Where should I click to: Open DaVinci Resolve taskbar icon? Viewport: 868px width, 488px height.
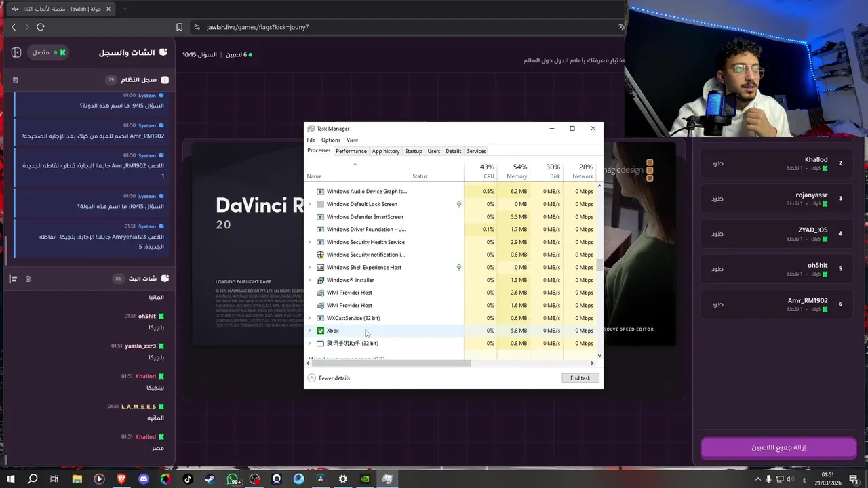(x=321, y=479)
